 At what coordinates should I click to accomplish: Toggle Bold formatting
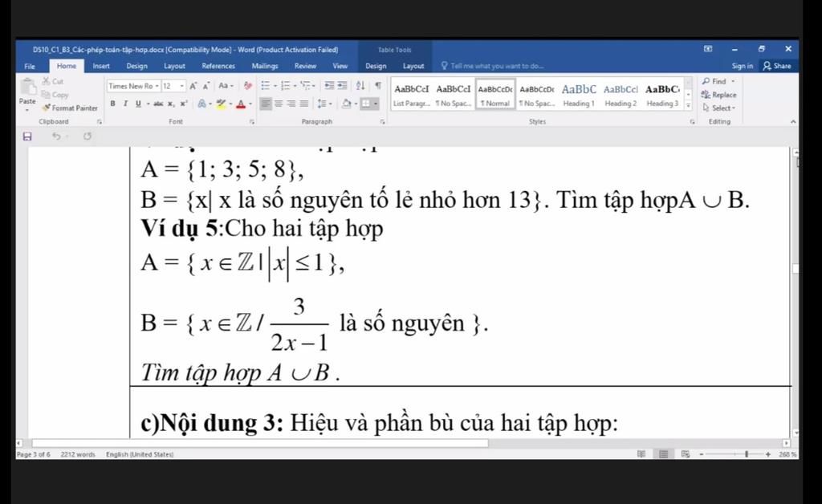click(x=112, y=104)
